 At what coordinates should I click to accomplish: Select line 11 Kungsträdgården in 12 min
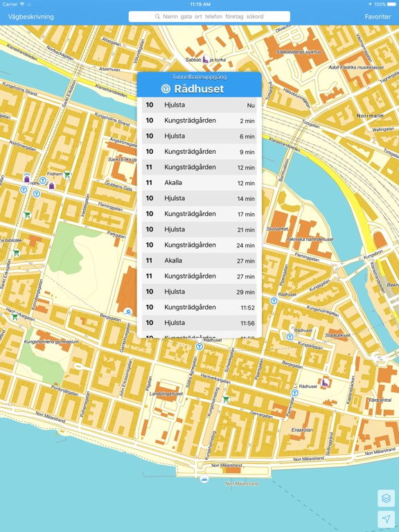pyautogui.click(x=199, y=167)
